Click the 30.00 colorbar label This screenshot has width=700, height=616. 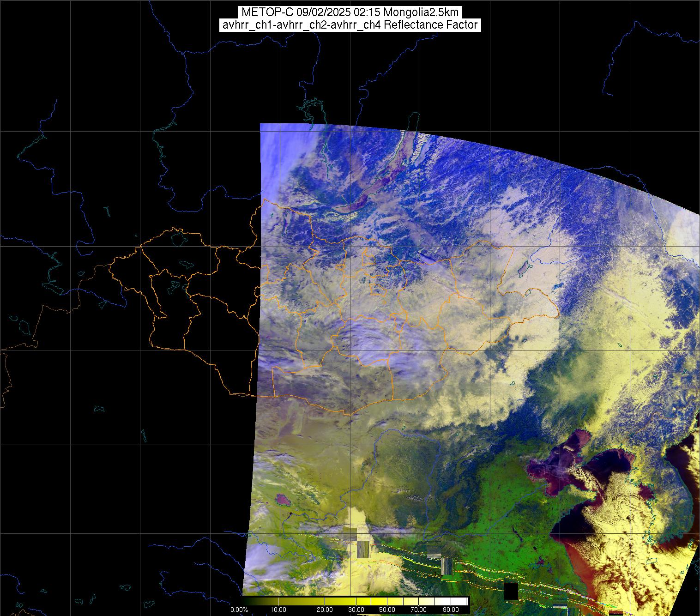pos(357,610)
